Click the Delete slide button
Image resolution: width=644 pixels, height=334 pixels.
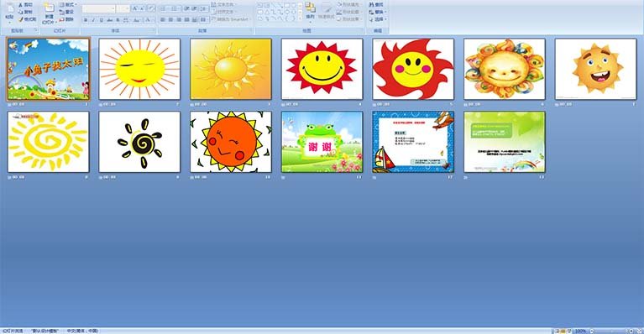point(66,19)
